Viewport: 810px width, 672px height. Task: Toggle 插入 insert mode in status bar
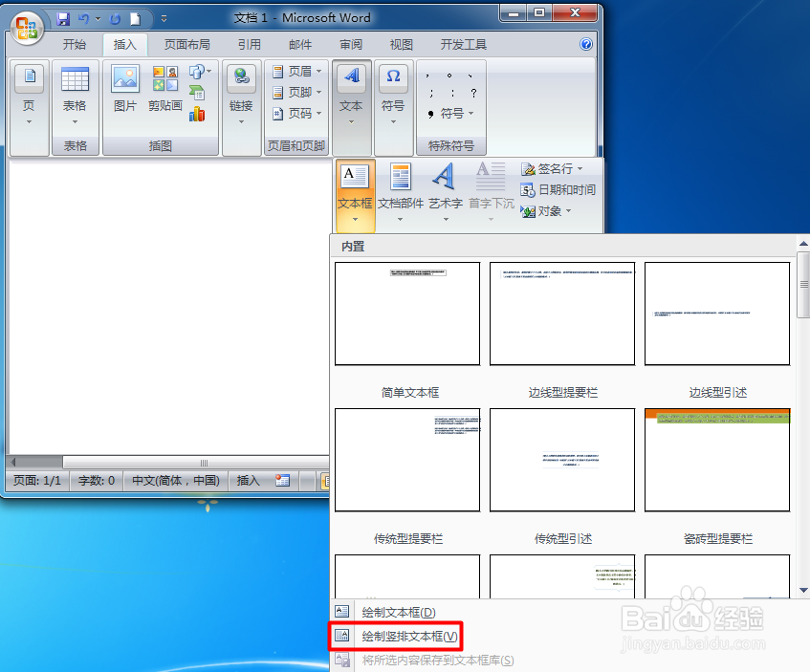248,481
